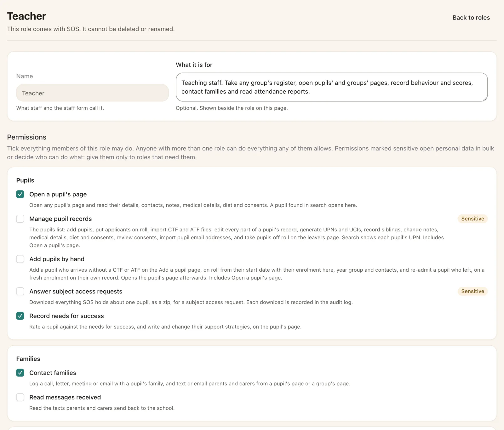Click the Families group heading

click(x=28, y=359)
